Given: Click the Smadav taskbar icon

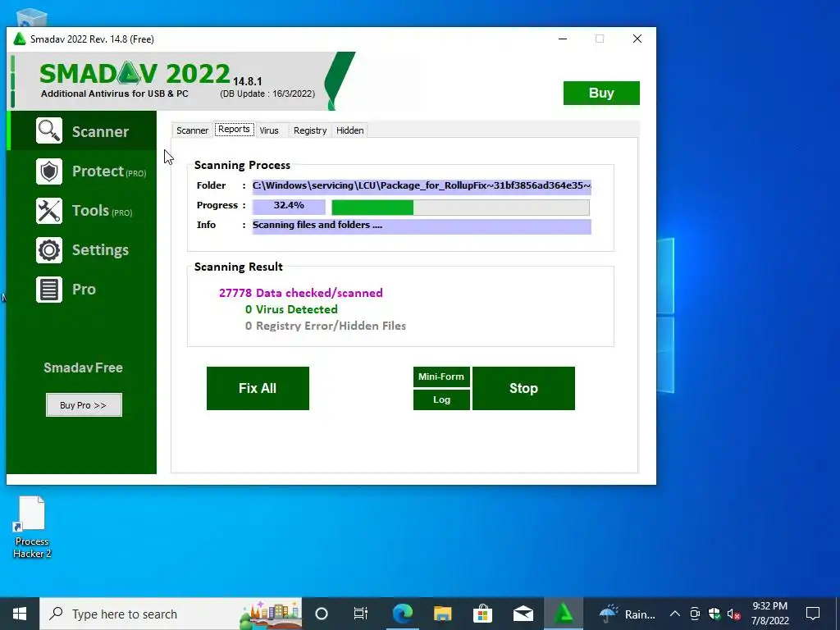Looking at the screenshot, I should 564,614.
